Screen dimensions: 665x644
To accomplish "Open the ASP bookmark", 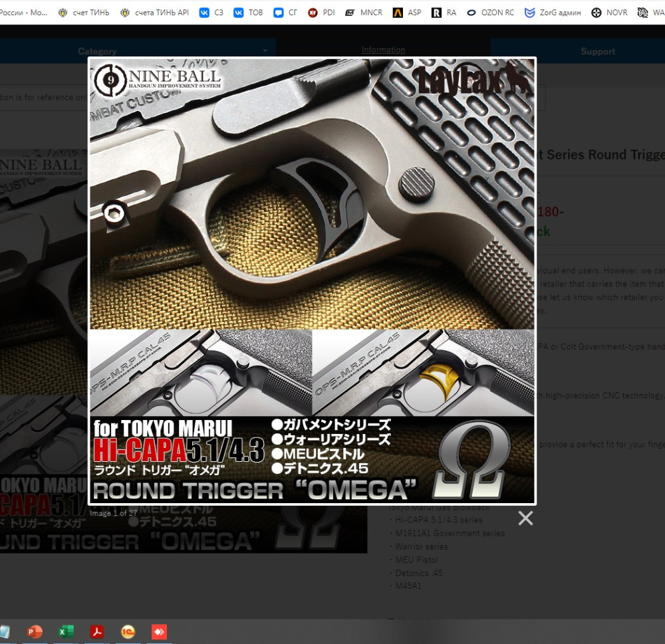I will tap(407, 13).
